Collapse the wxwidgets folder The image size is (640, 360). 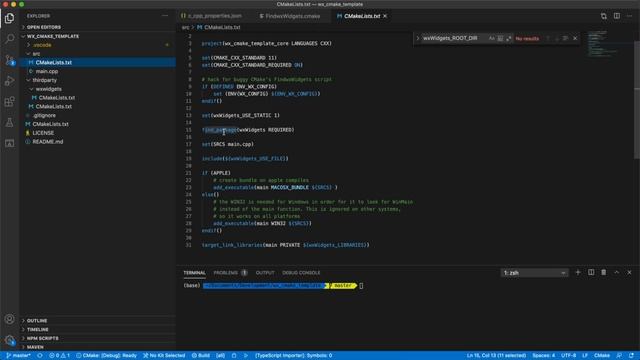(48, 89)
